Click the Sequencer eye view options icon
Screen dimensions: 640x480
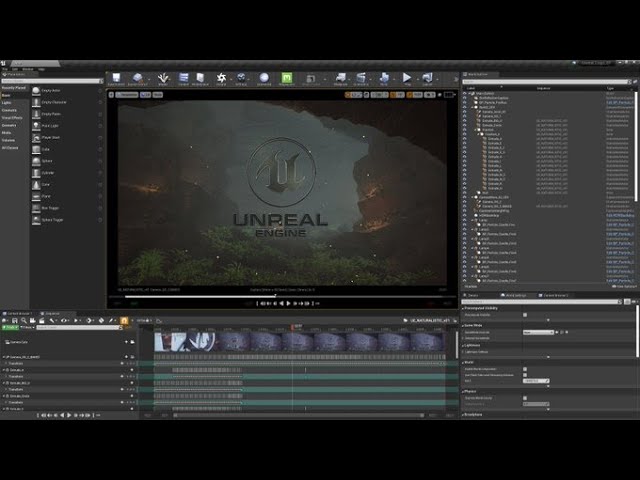[x=64, y=321]
